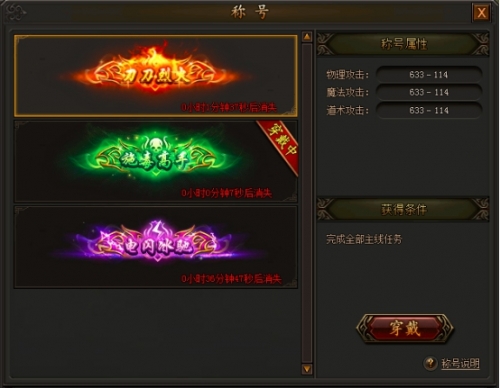Close the 称号 window with X
The width and height of the screenshot is (500, 388).
[481, 13]
